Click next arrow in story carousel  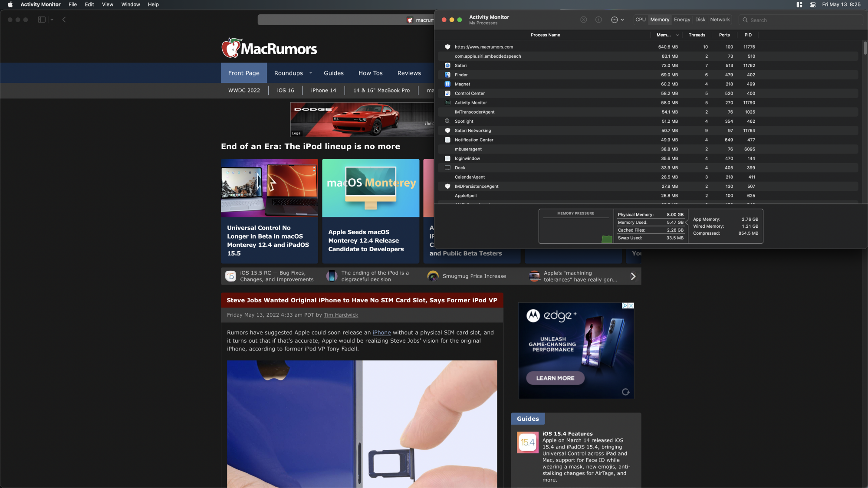tap(633, 276)
